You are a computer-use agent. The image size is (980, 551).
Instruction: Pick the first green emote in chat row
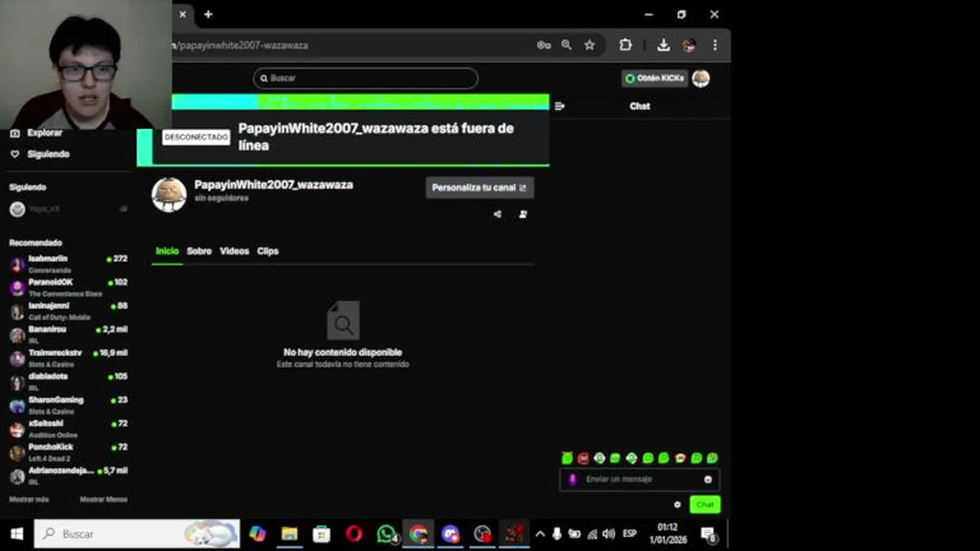567,458
